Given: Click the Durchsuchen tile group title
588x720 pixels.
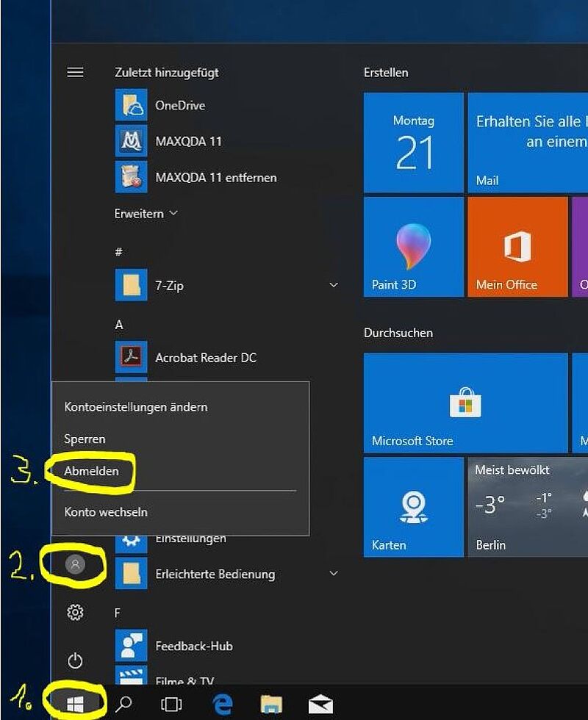Looking at the screenshot, I should click(x=398, y=333).
